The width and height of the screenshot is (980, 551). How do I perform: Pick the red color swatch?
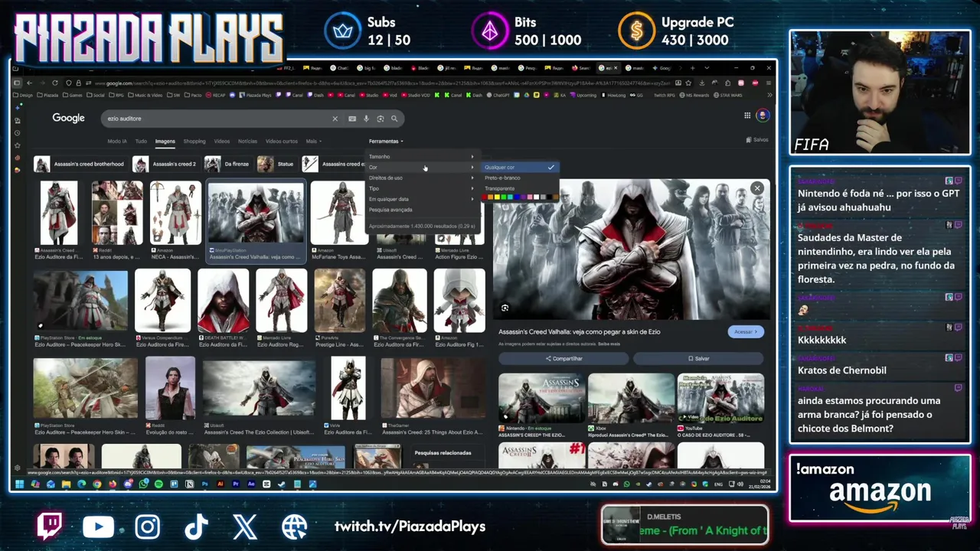pos(485,197)
